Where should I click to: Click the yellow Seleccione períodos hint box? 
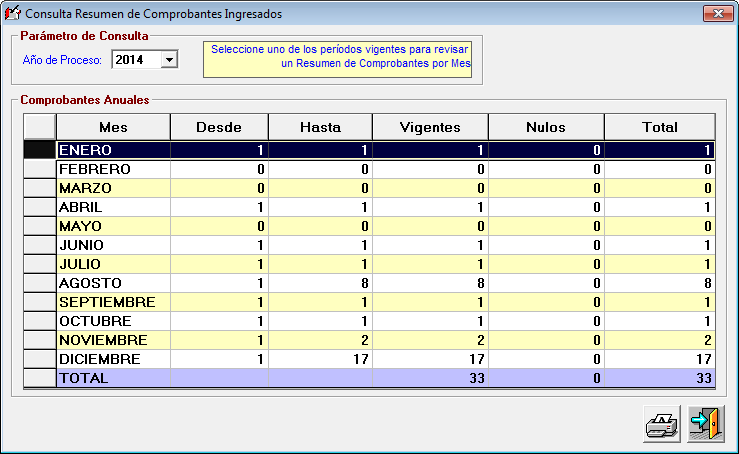[337, 60]
